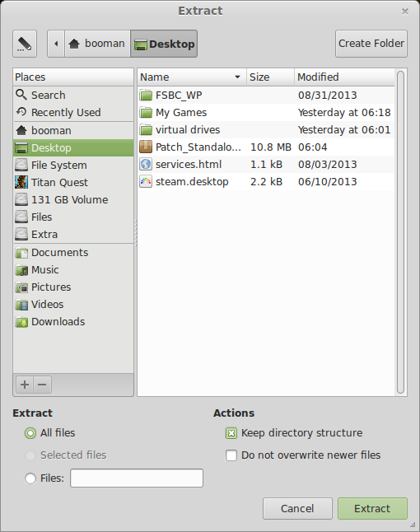420x532 pixels.
Task: Click the plus add-bookmark button
Action: pyautogui.click(x=25, y=385)
